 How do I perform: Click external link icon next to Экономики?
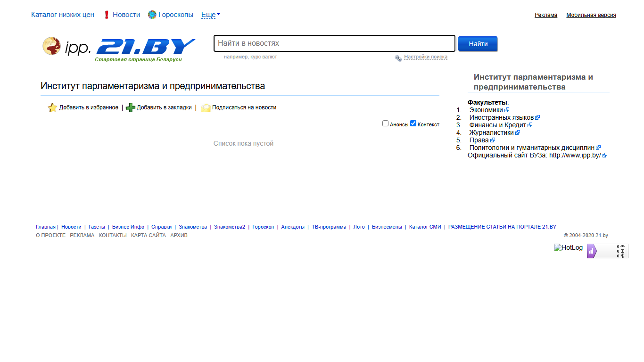[507, 110]
